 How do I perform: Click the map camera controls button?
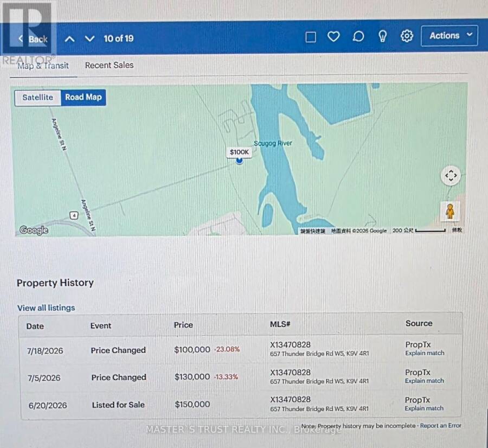tap(451, 176)
